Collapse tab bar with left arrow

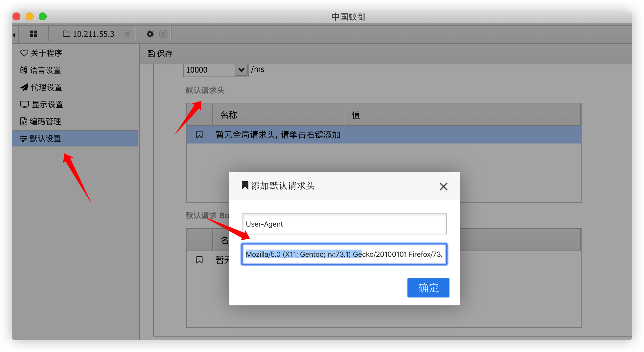click(14, 34)
